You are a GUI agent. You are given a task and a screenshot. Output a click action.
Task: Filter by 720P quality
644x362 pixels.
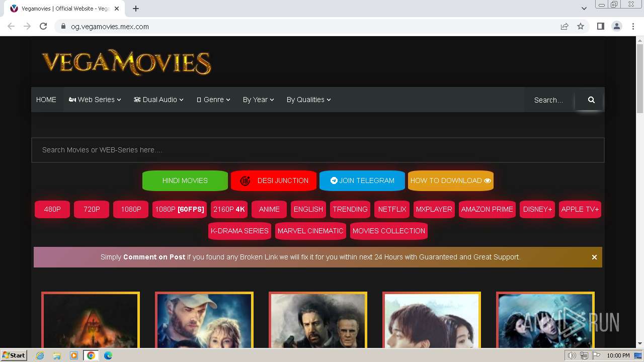(92, 209)
